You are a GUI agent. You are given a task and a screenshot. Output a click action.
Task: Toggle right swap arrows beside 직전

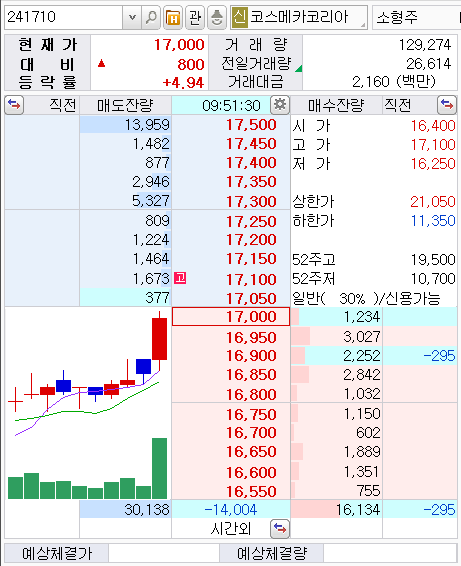click(x=447, y=105)
